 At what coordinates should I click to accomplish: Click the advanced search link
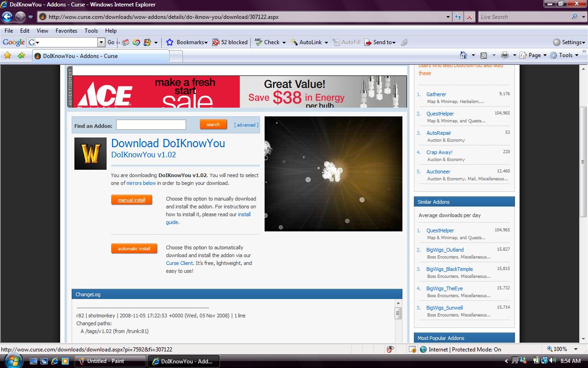coord(246,125)
